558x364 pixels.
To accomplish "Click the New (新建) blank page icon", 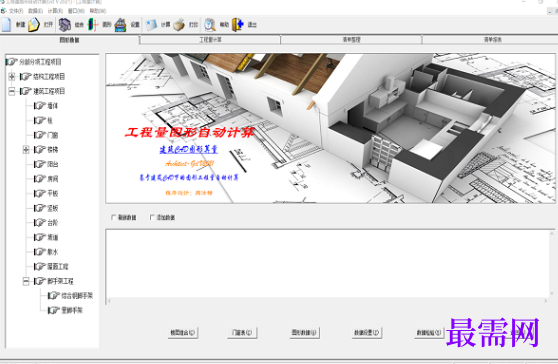I will (6, 25).
